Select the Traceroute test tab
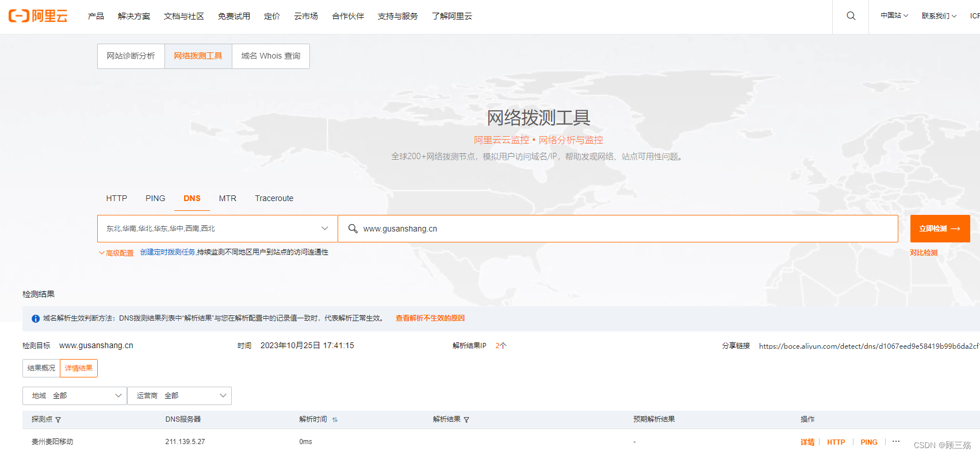This screenshot has width=980, height=455. (x=274, y=198)
